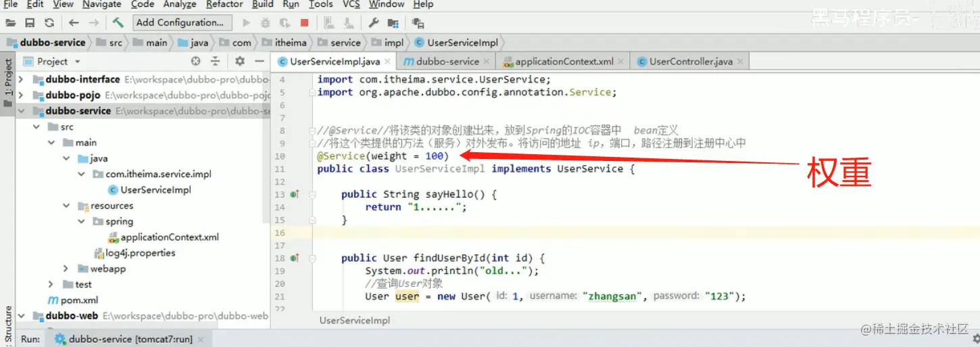This screenshot has width=980, height=347.
Task: Collapse the src folder
Action: click(36, 127)
